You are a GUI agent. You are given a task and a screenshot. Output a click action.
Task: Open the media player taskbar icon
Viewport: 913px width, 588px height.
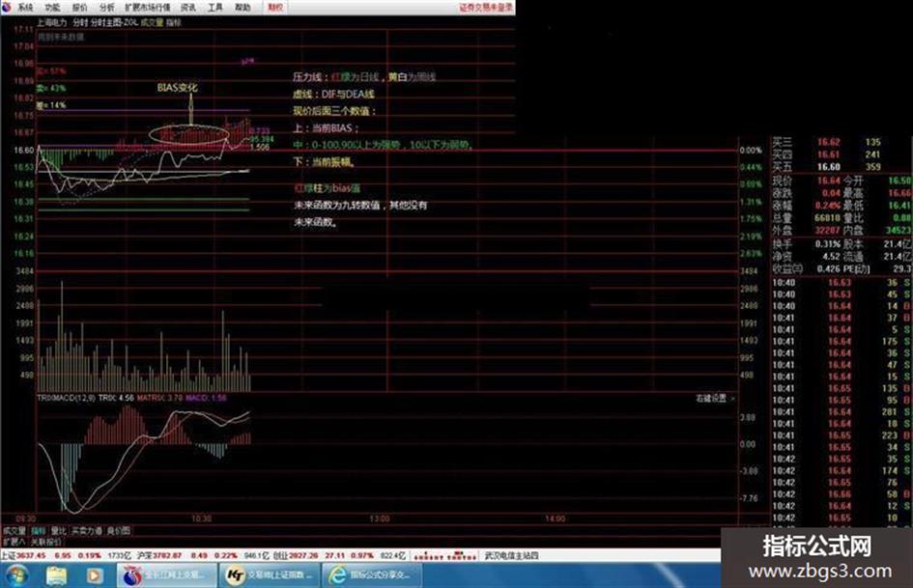[x=95, y=575]
